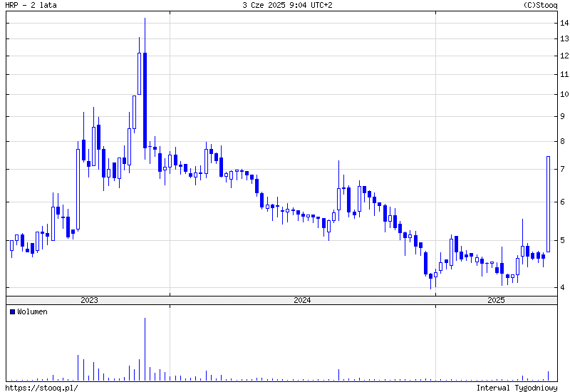Click price axis value 7
The height and width of the screenshot is (392, 570).
click(562, 169)
